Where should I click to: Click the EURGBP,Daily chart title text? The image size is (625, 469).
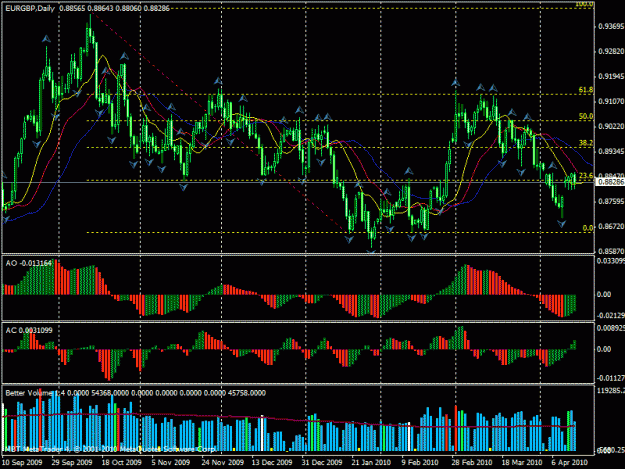click(30, 8)
